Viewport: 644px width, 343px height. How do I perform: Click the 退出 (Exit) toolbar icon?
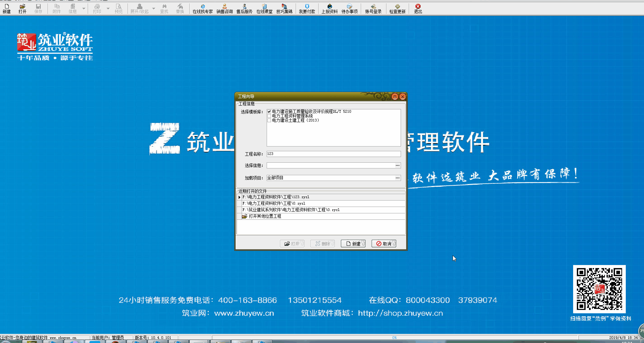point(418,8)
